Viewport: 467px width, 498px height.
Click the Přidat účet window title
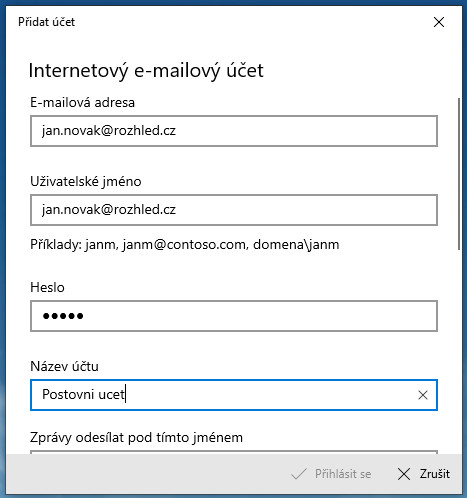46,22
